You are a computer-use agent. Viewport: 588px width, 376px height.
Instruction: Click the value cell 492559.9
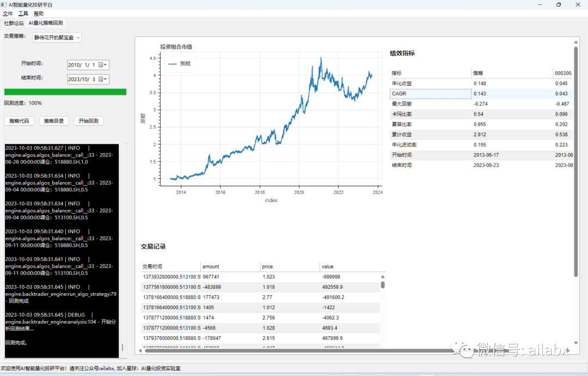point(332,287)
